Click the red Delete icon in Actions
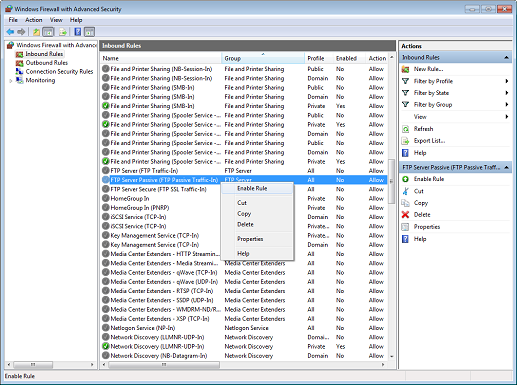The image size is (517, 385). point(405,215)
